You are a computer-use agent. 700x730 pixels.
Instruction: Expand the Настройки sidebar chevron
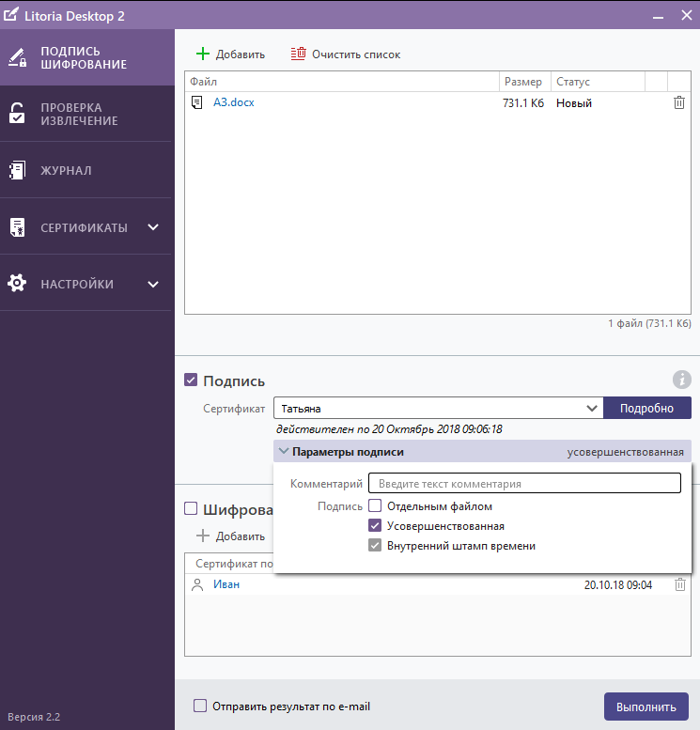pyautogui.click(x=153, y=284)
